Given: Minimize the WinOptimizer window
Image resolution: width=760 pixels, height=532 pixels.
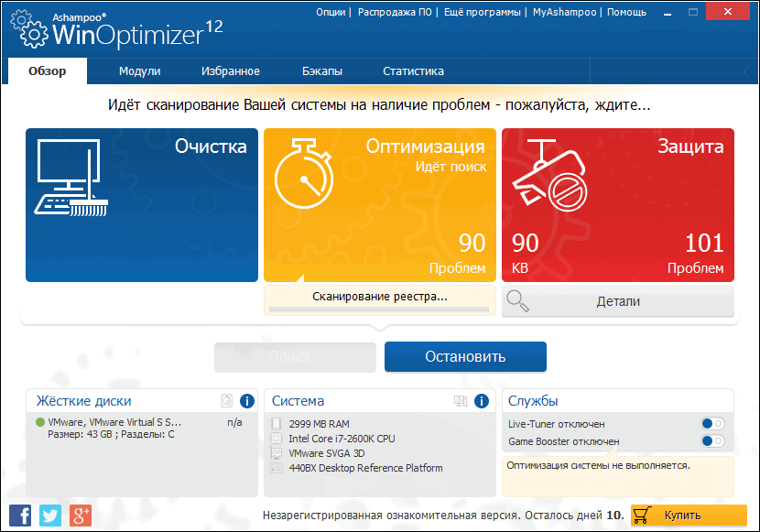Looking at the screenshot, I should click(668, 13).
